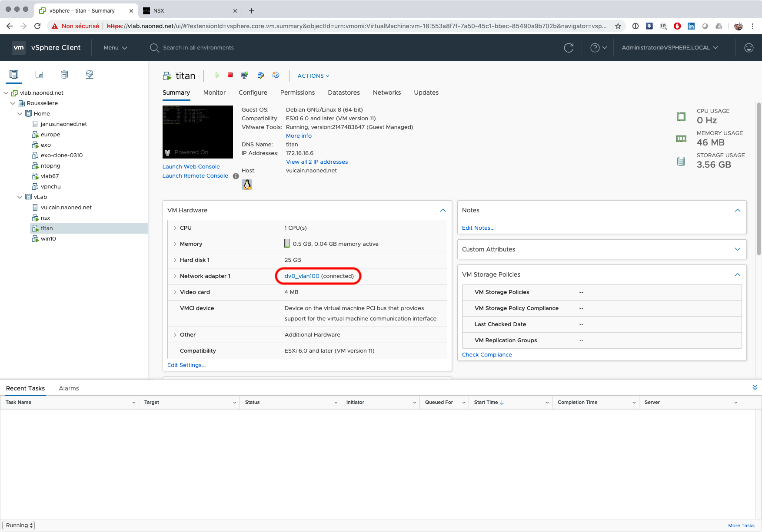Click the red power off icon
Image resolution: width=762 pixels, height=532 pixels.
tap(230, 75)
